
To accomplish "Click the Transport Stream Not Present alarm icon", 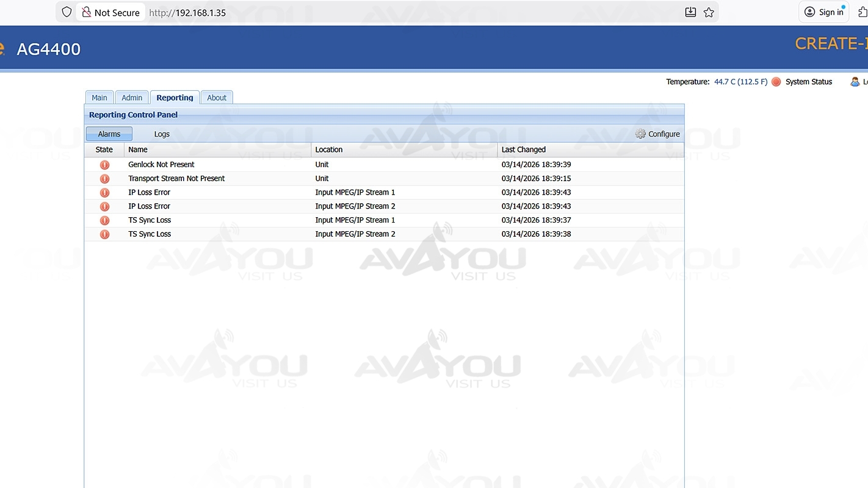I will coord(104,179).
